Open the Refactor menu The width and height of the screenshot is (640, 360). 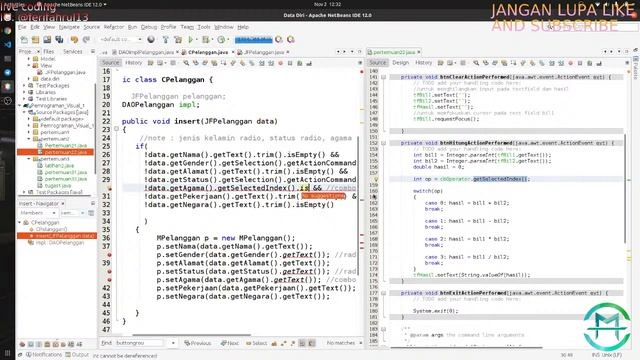(x=113, y=27)
